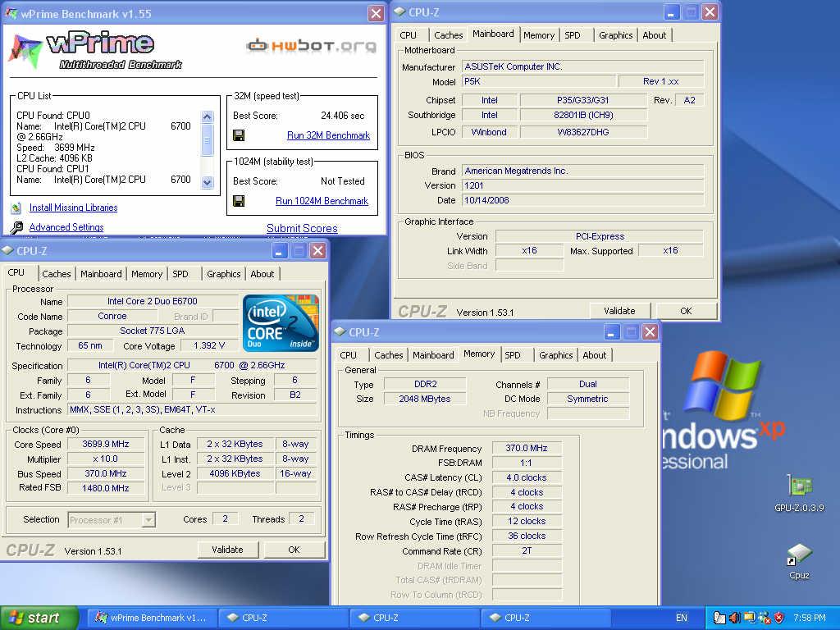Screen dimensions: 840x630
Task: Open Caches tab in CPU-Z mainboard window
Action: [449, 34]
